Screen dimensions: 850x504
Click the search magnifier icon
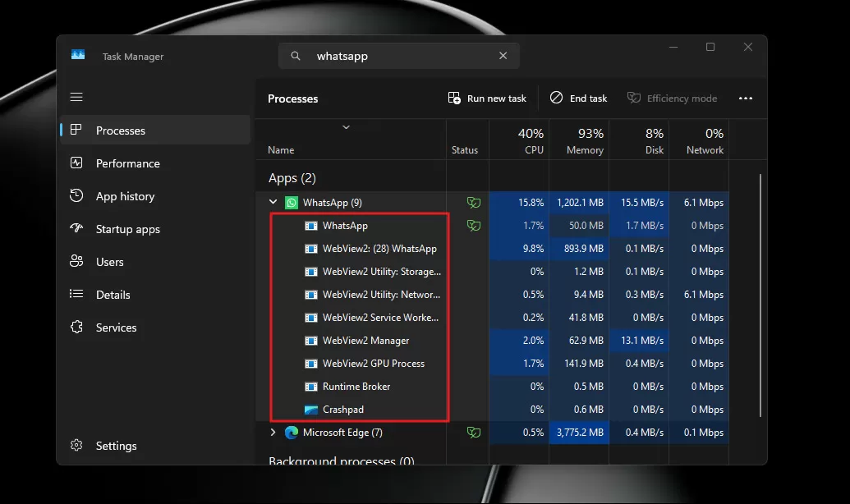tap(296, 56)
